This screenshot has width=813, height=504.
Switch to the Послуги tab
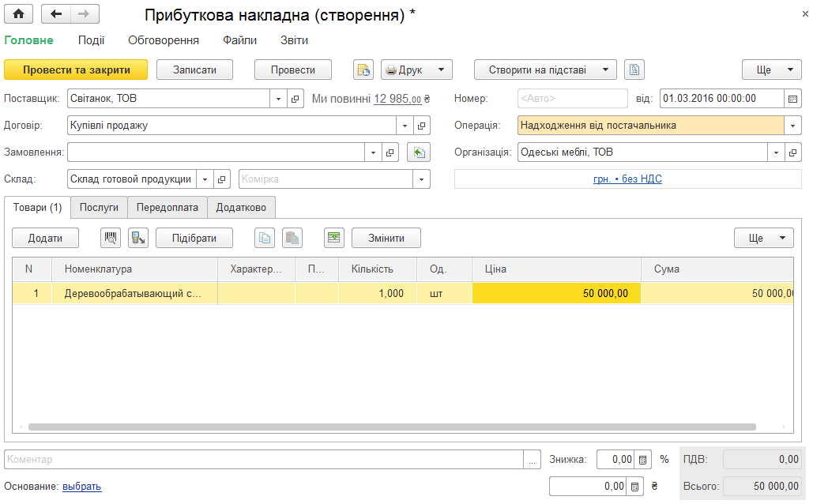point(99,208)
